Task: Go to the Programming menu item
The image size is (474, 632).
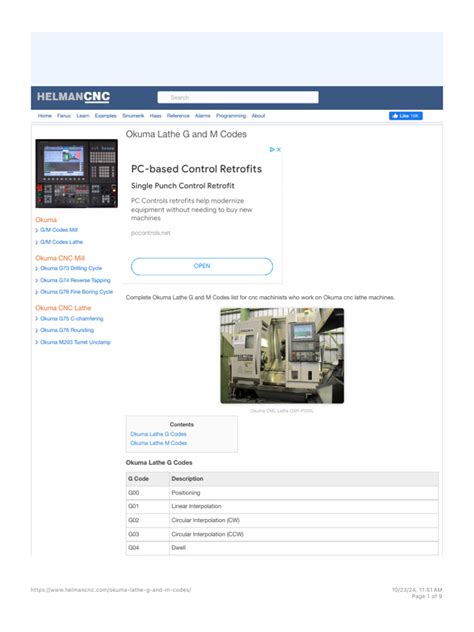Action: point(231,116)
